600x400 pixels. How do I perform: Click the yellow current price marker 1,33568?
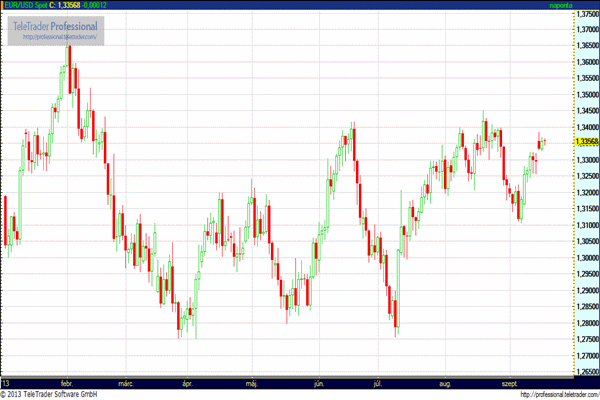tap(586, 142)
